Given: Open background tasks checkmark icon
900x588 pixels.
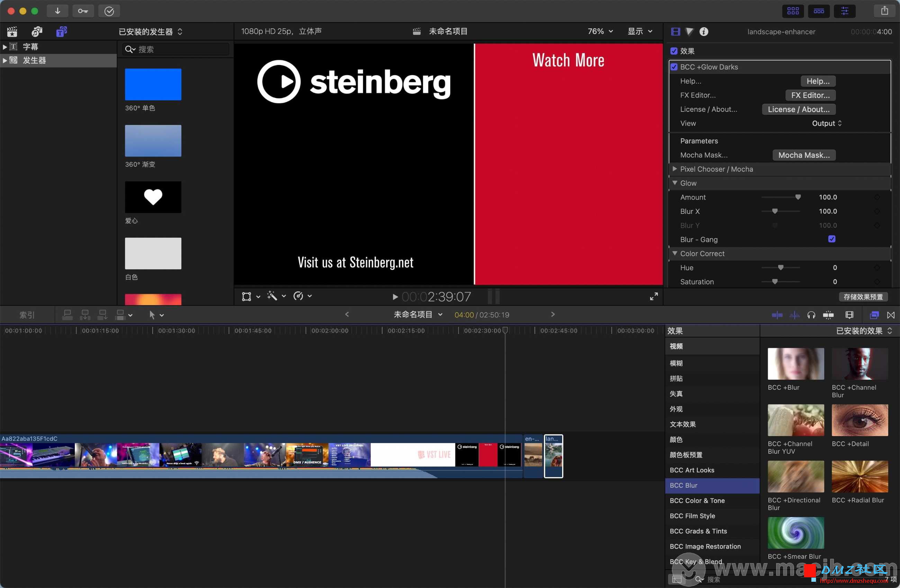Looking at the screenshot, I should [x=109, y=11].
